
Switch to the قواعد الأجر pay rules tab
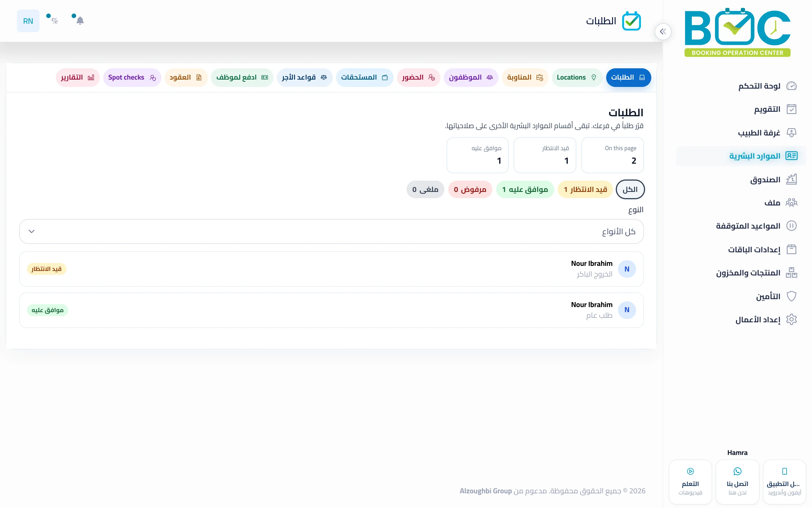[x=304, y=78]
